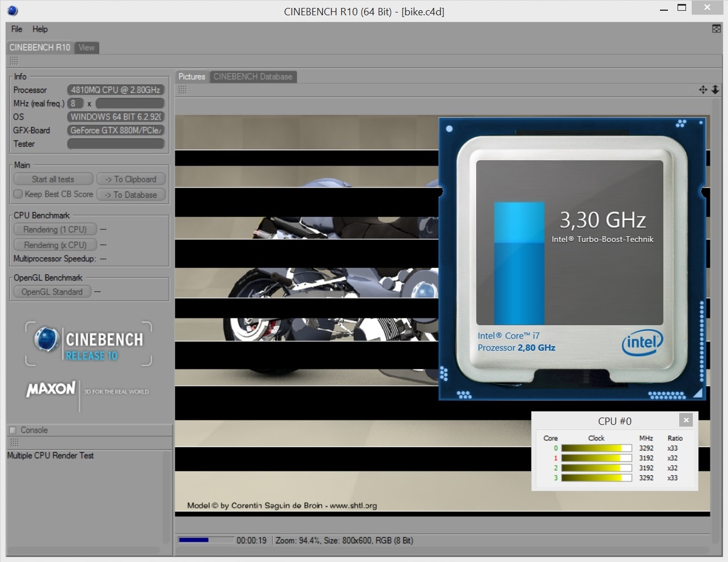Click the Core 0 clock bar

click(x=596, y=448)
